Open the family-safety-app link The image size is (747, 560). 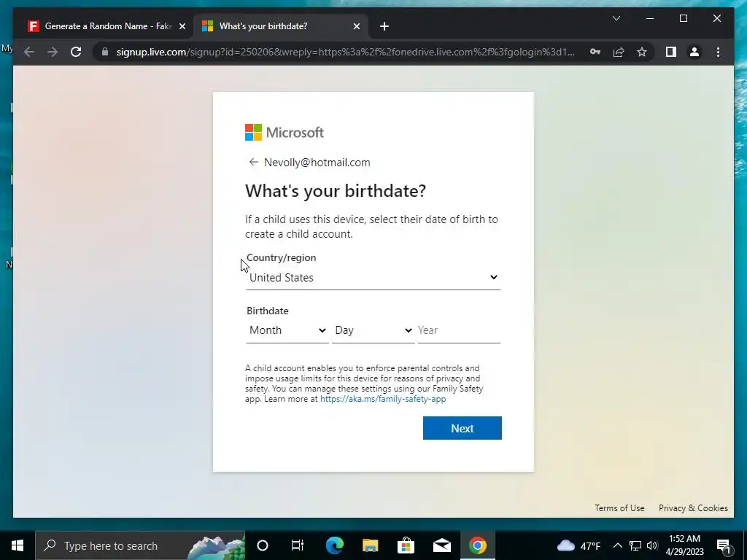pyautogui.click(x=383, y=399)
